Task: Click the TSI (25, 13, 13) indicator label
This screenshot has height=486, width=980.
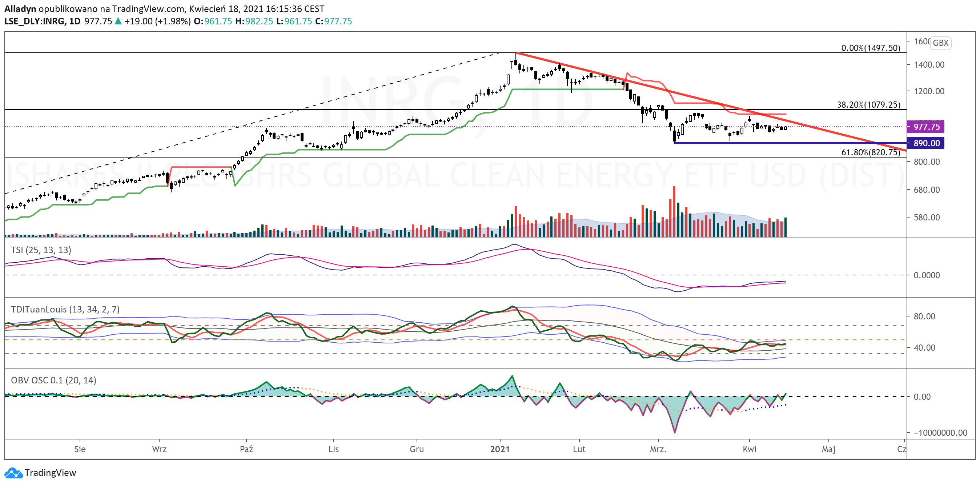Action: [41, 250]
